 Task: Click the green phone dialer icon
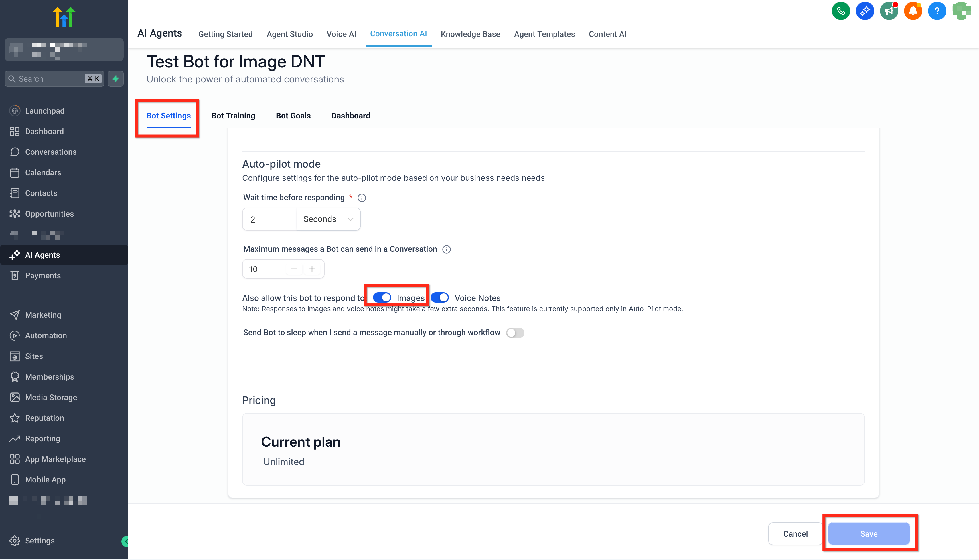pyautogui.click(x=840, y=11)
